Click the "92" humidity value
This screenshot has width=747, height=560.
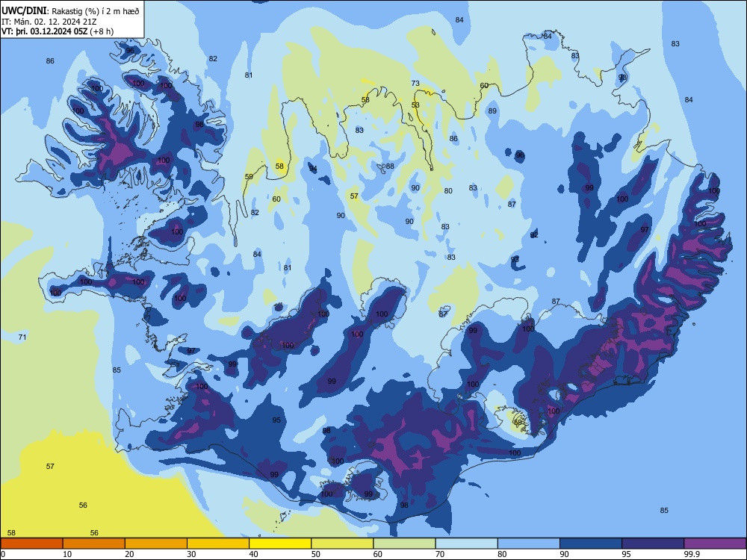534,235
